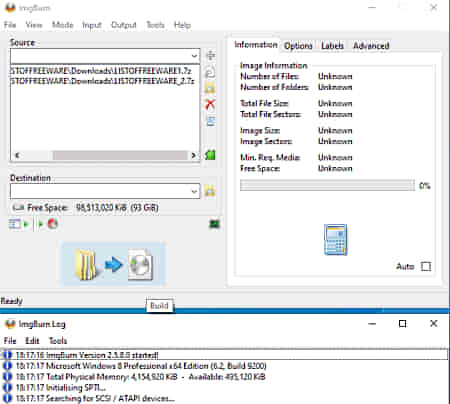The width and height of the screenshot is (450, 404).
Task: Click the ImgBurn app icon in the main title bar
Action: (10, 7)
